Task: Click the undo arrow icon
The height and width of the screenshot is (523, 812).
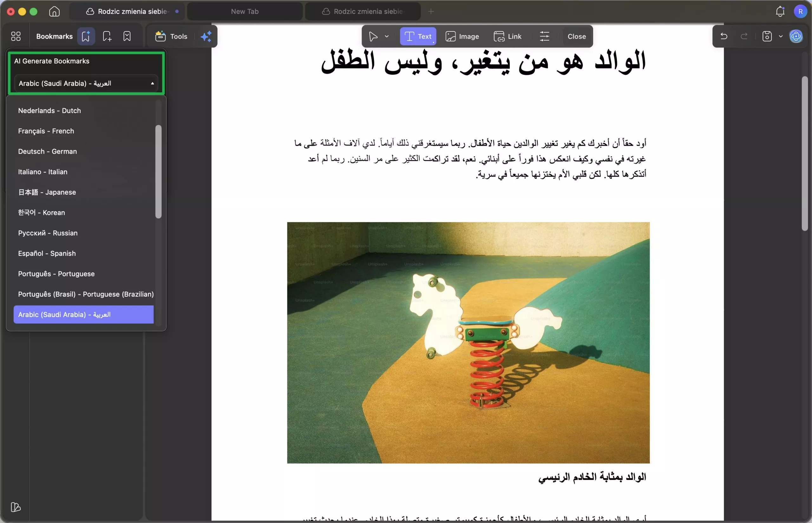Action: click(x=724, y=36)
